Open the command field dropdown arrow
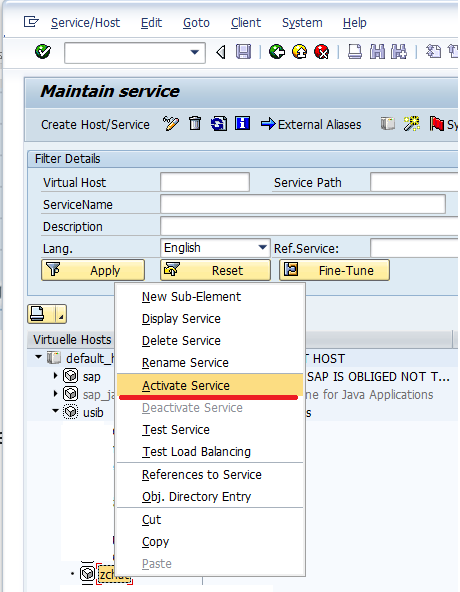The width and height of the screenshot is (460, 592). click(195, 52)
